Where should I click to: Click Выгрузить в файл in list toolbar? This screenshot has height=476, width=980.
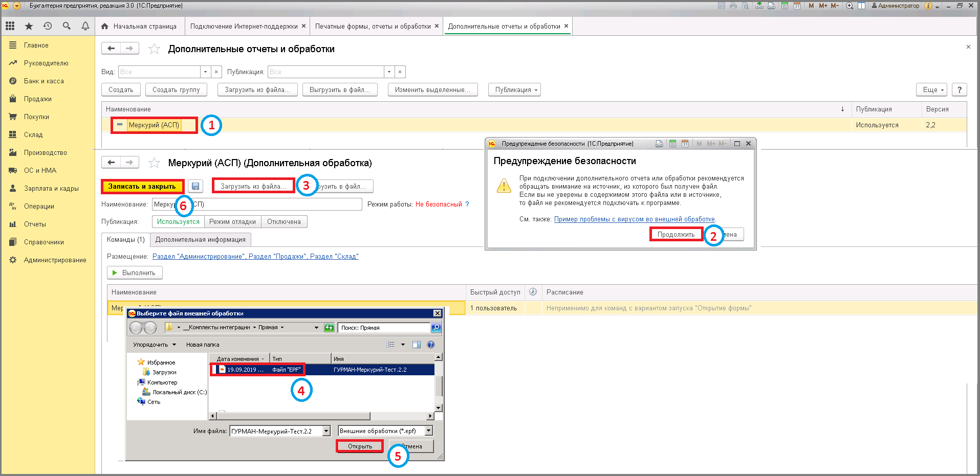click(x=340, y=89)
